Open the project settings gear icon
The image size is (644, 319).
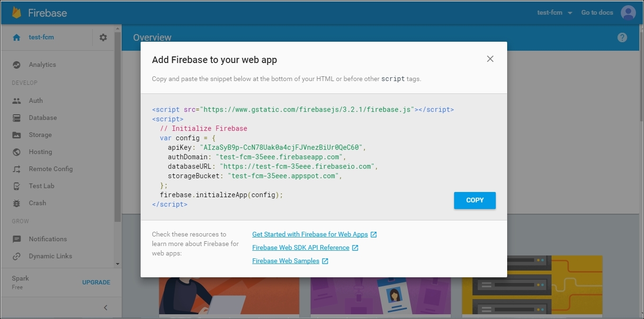click(x=103, y=37)
